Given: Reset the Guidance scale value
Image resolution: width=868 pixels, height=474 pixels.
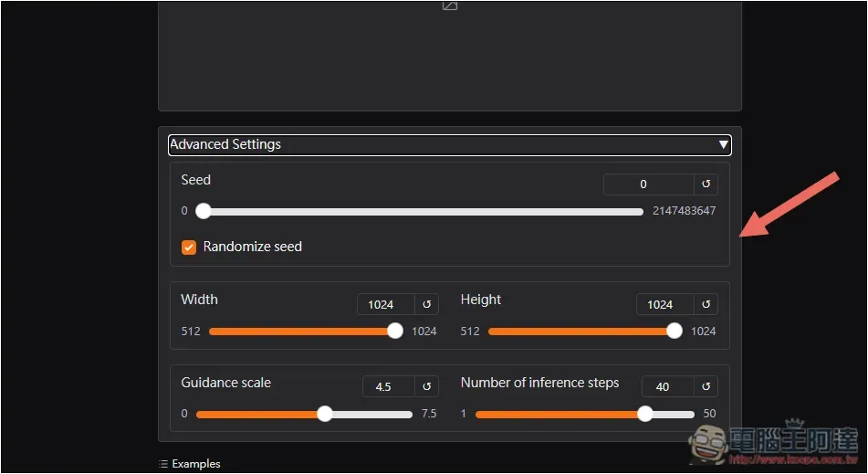Looking at the screenshot, I should pos(427,386).
